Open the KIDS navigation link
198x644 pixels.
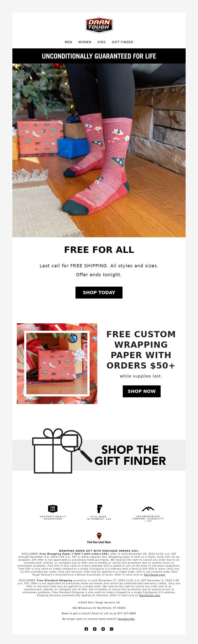click(x=101, y=42)
